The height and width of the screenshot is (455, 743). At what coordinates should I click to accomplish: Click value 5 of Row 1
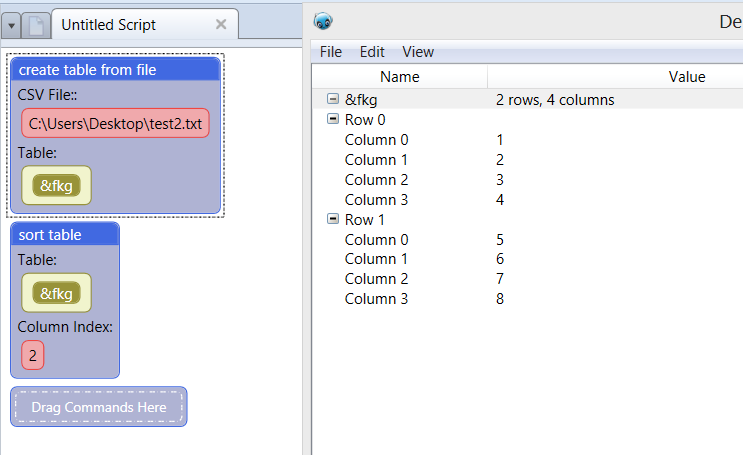click(499, 240)
